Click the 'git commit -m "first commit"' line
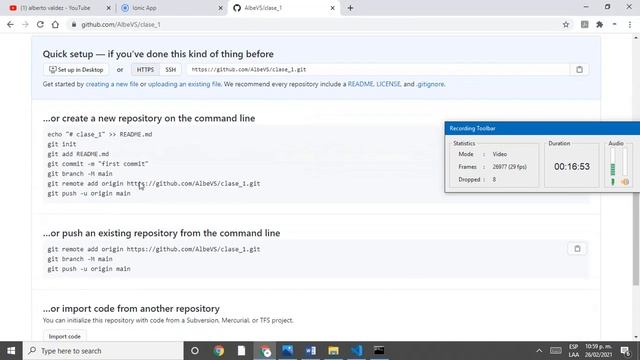The height and width of the screenshot is (360, 640). coord(98,164)
